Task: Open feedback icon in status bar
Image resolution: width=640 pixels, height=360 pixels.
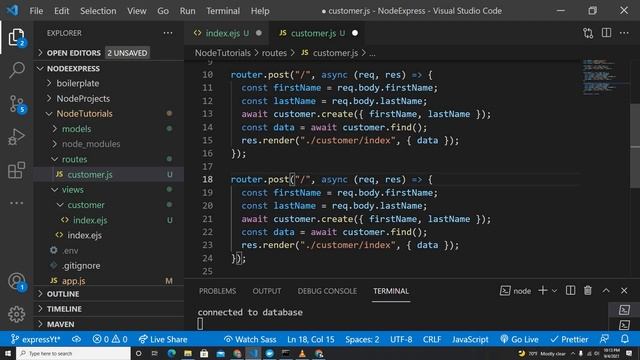Action: [604, 339]
